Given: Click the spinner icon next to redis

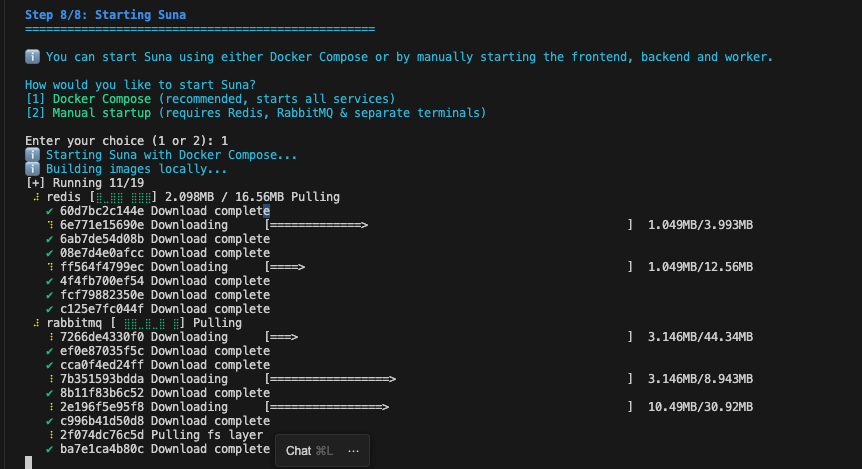Looking at the screenshot, I should tap(36, 197).
